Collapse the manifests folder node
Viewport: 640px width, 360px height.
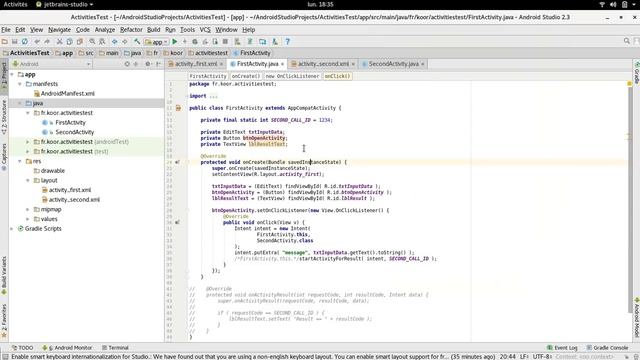coord(20,84)
